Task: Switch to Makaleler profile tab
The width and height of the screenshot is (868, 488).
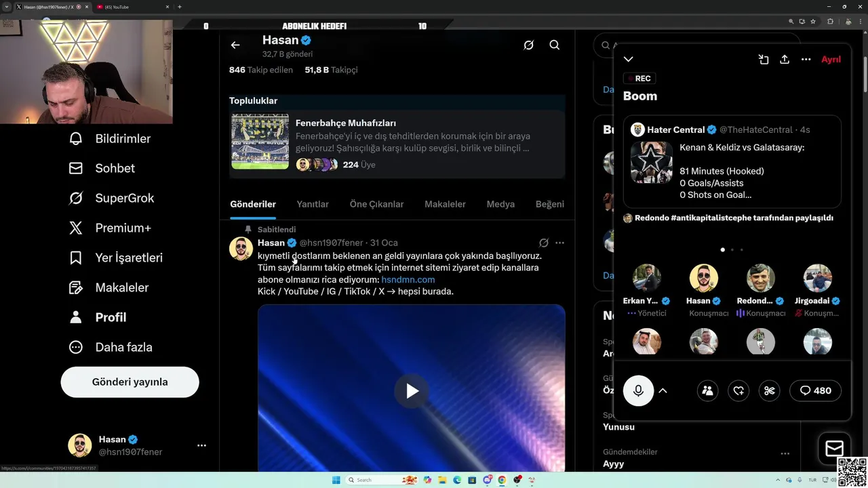Action: pos(445,204)
